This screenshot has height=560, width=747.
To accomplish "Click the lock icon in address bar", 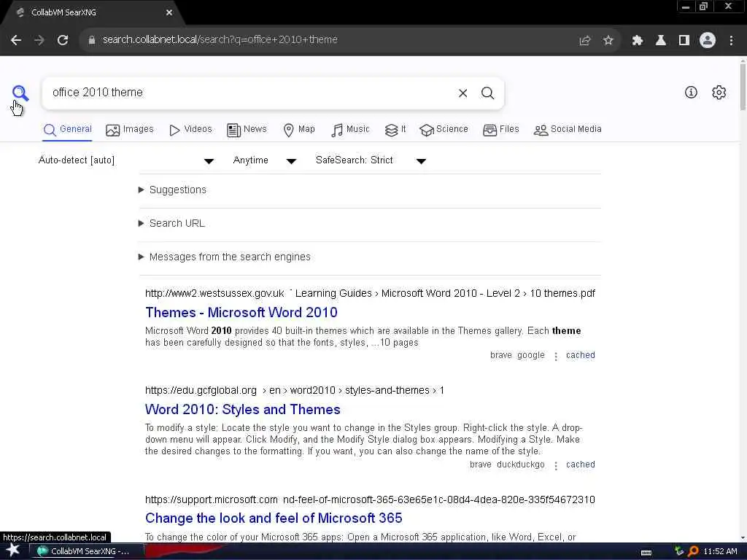I will pos(92,40).
